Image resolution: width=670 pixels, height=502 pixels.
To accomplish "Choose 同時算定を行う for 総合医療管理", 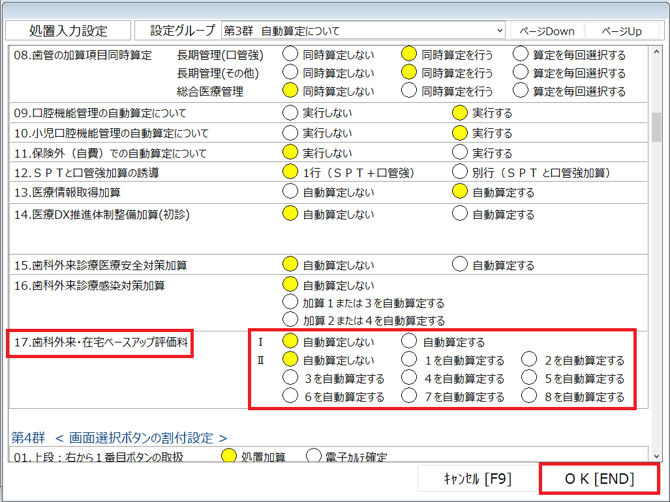I will [x=409, y=92].
